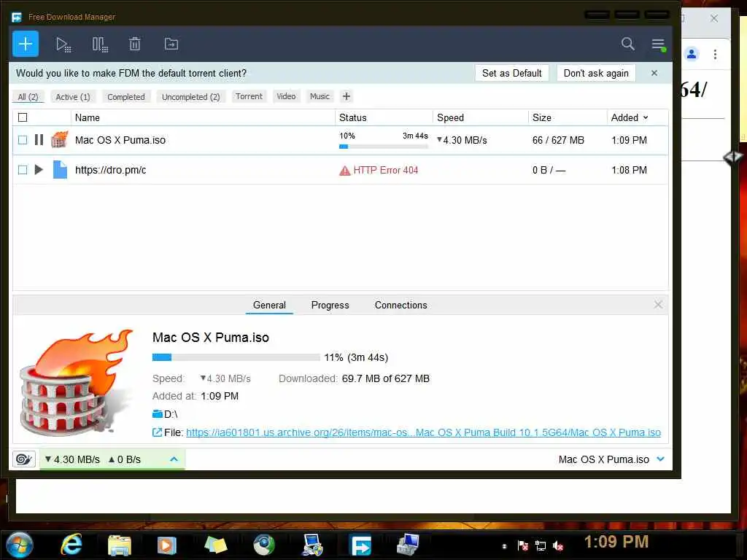
Task: Check the Mac OS X Puma.iso row checkbox
Action: tap(23, 139)
